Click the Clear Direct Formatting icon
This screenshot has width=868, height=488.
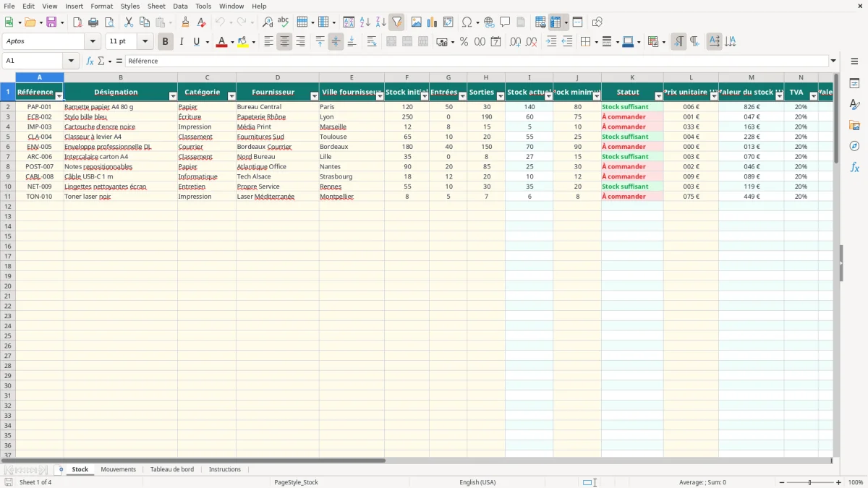[202, 22]
